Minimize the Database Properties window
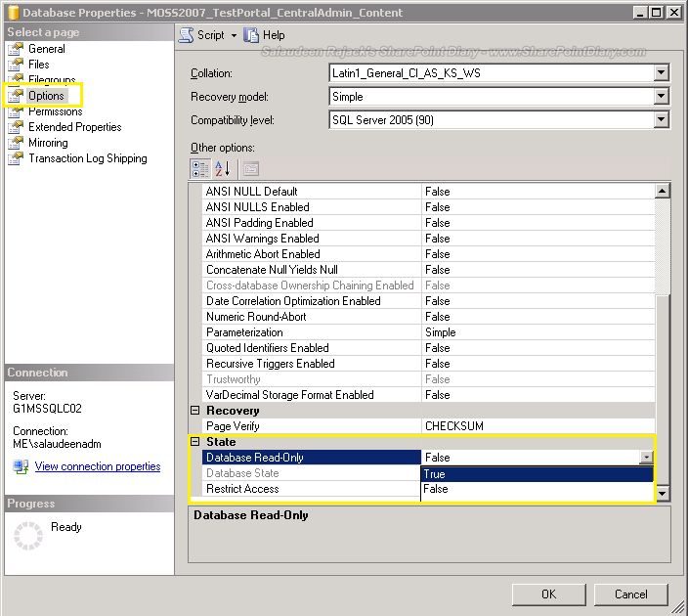 pos(640,13)
